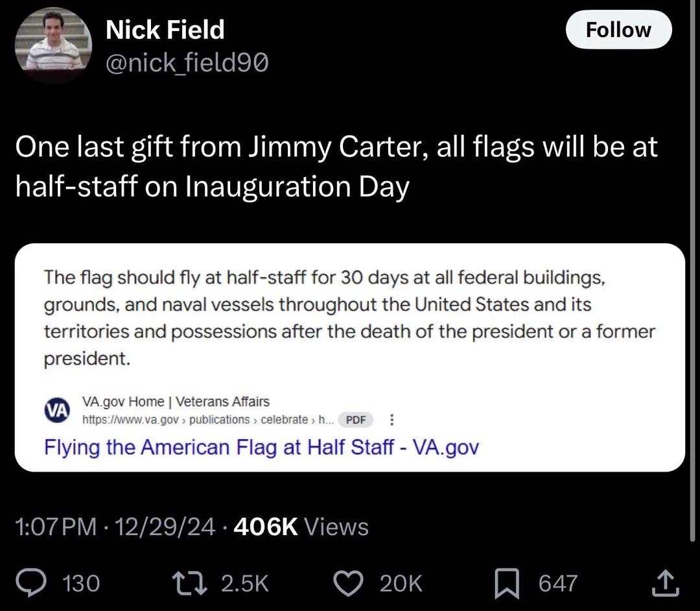Bookmark the post with bookmark icon
The width and height of the screenshot is (700, 611).
click(x=507, y=584)
